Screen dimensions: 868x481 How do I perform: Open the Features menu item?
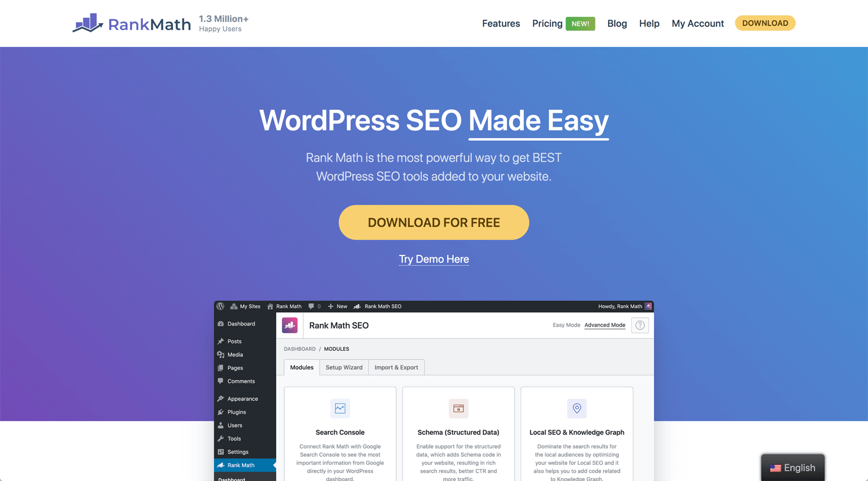pyautogui.click(x=501, y=23)
